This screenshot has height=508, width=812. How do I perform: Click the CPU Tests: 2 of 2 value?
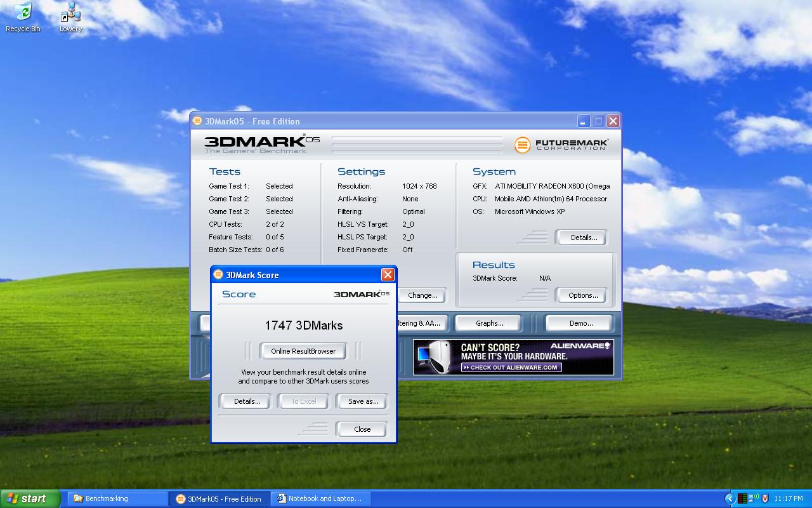click(x=275, y=224)
